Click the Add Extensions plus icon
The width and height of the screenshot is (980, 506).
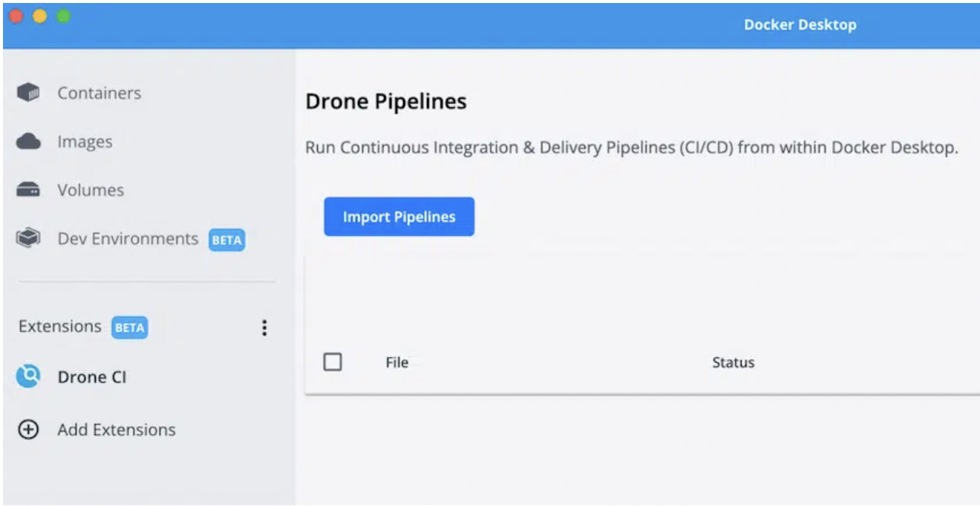(28, 430)
